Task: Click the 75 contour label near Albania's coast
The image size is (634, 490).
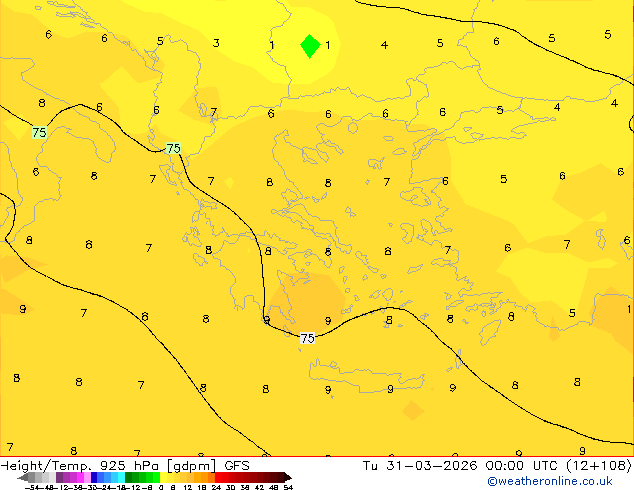Action: click(x=173, y=148)
